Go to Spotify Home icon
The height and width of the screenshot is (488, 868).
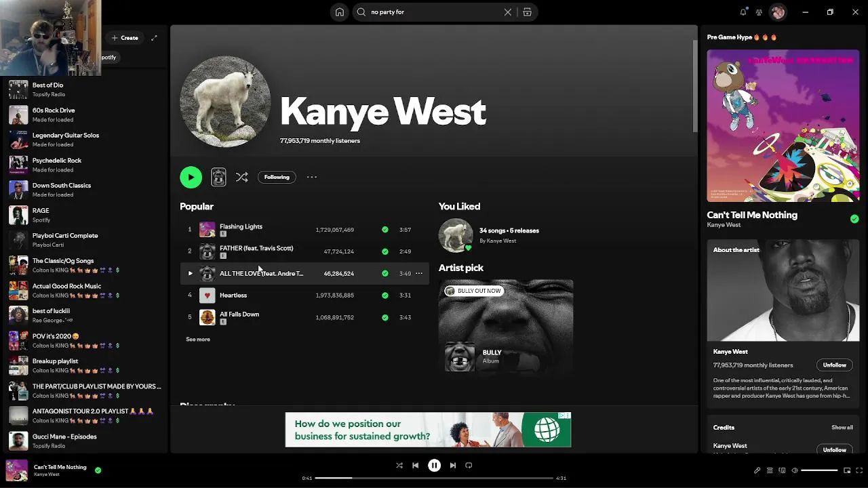pyautogui.click(x=340, y=12)
